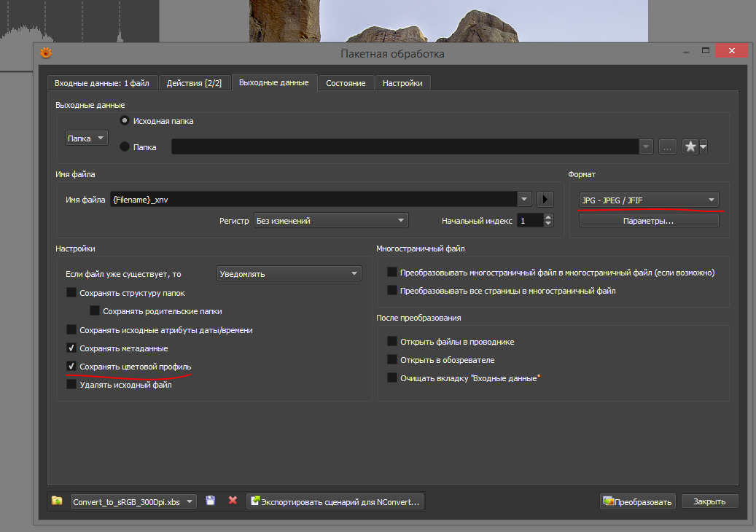Browse for output folder with ellipsis button
Image resolution: width=756 pixels, height=532 pixels.
tap(667, 146)
